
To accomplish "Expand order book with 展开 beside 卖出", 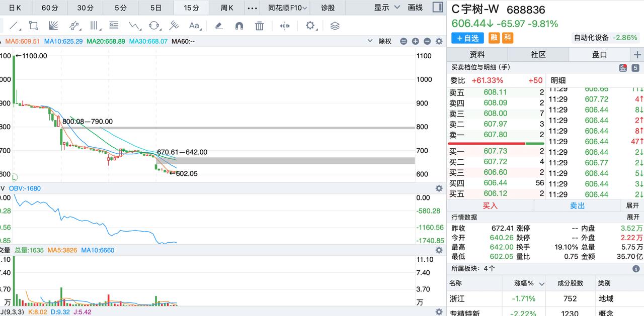I will [x=632, y=205].
